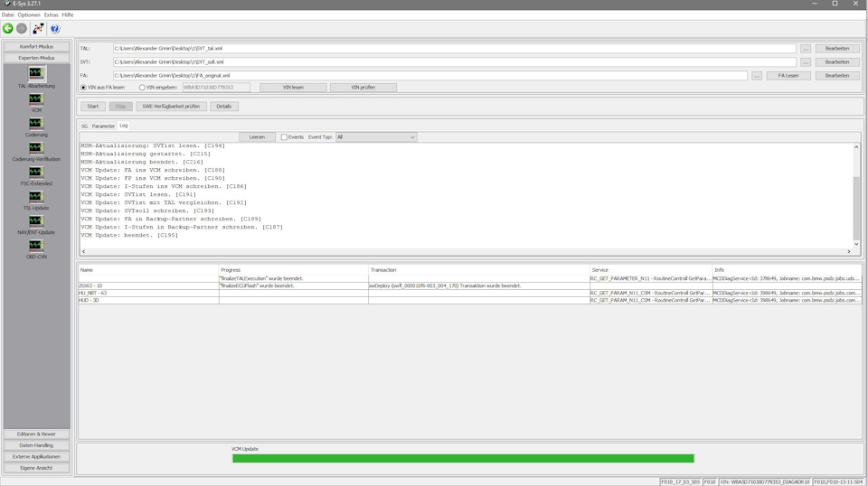Click the VIN prüfen button
The width and height of the screenshot is (868, 486).
(x=363, y=88)
